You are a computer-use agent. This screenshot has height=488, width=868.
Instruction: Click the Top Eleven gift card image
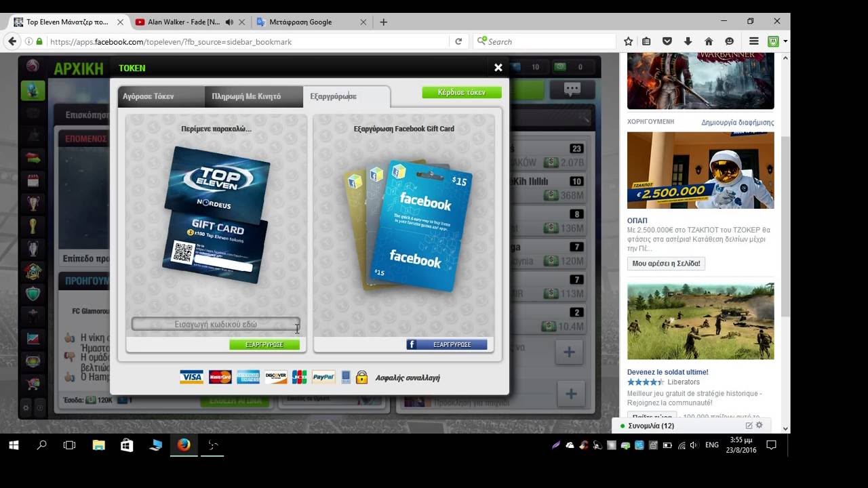[216, 213]
